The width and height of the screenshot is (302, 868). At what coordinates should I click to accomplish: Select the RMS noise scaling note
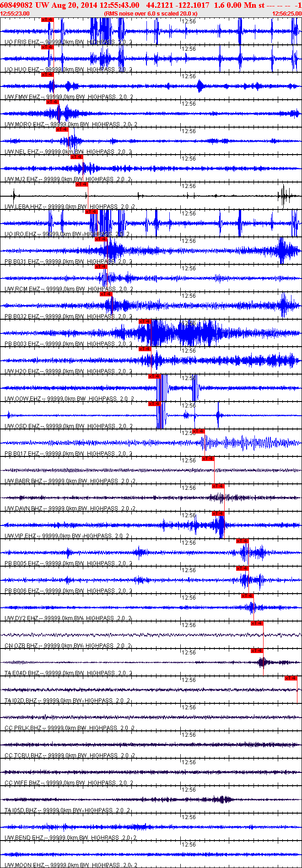pos(151,14)
